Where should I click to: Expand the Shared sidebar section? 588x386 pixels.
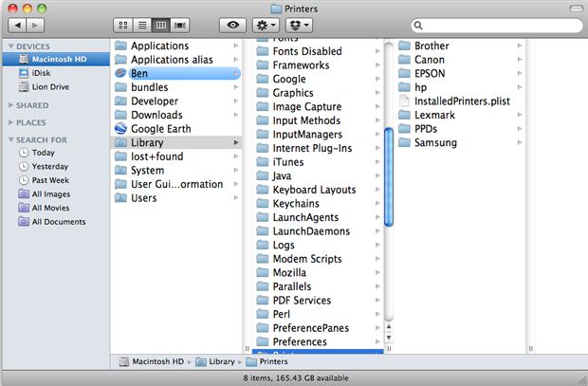10,105
